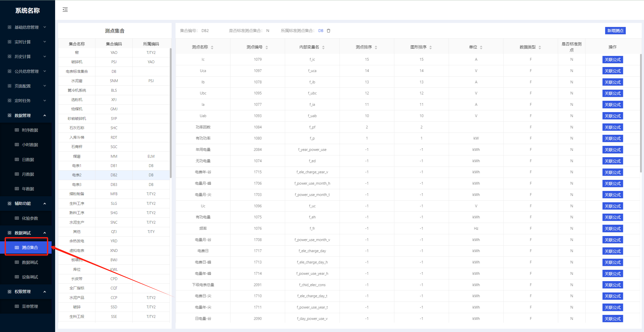This screenshot has width=644, height=332.
Task: Collapse the sidebar with the hamburger icon
Action: coord(65,10)
